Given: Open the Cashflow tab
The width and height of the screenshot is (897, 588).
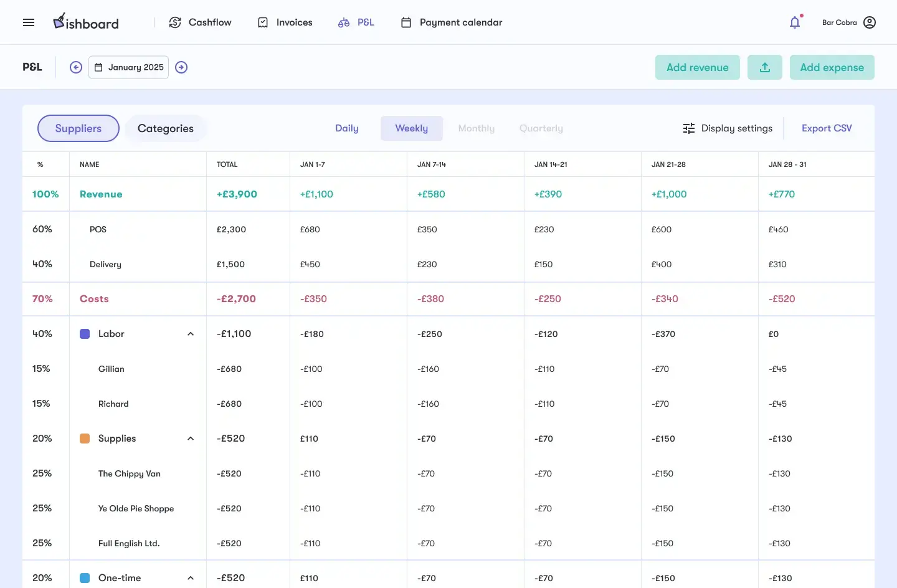Looking at the screenshot, I should tap(201, 22).
